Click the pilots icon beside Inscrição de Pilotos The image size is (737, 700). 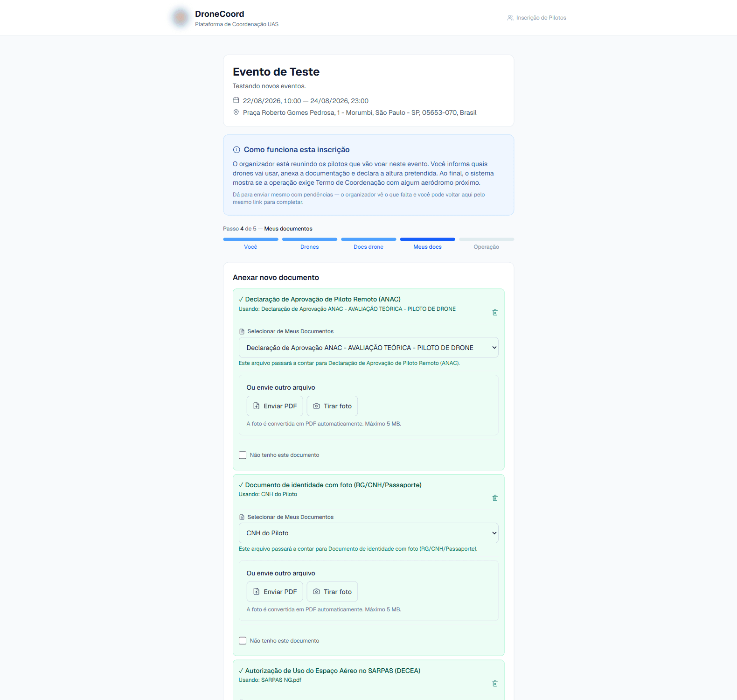click(x=510, y=18)
